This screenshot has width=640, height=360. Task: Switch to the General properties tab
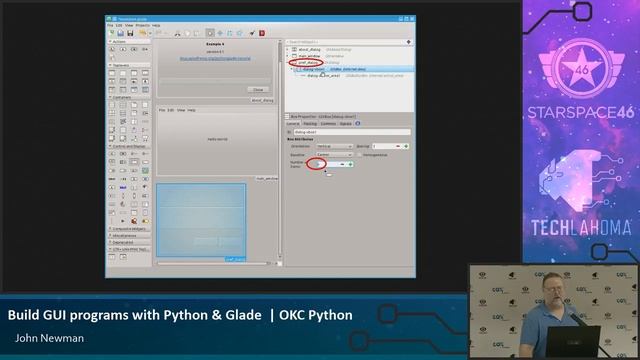pos(293,123)
